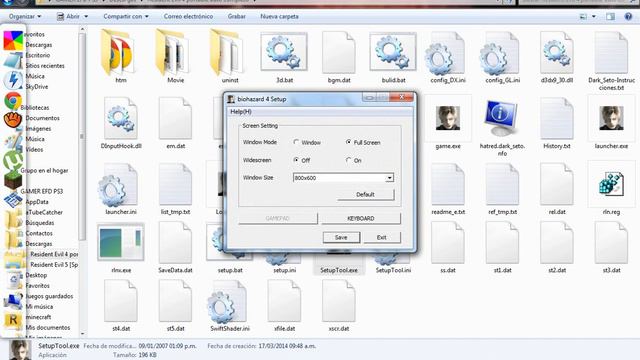Select Escritorio in the sidebar

[x=38, y=55]
